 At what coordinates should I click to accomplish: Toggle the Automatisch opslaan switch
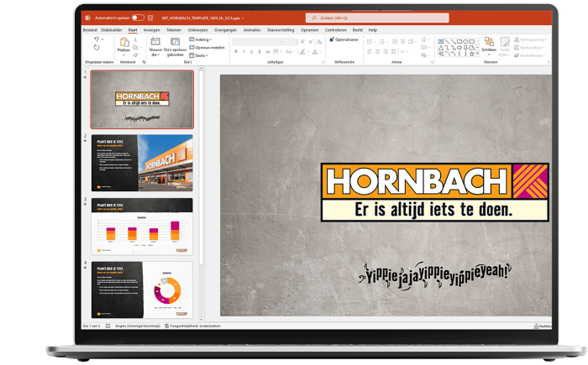coord(138,18)
